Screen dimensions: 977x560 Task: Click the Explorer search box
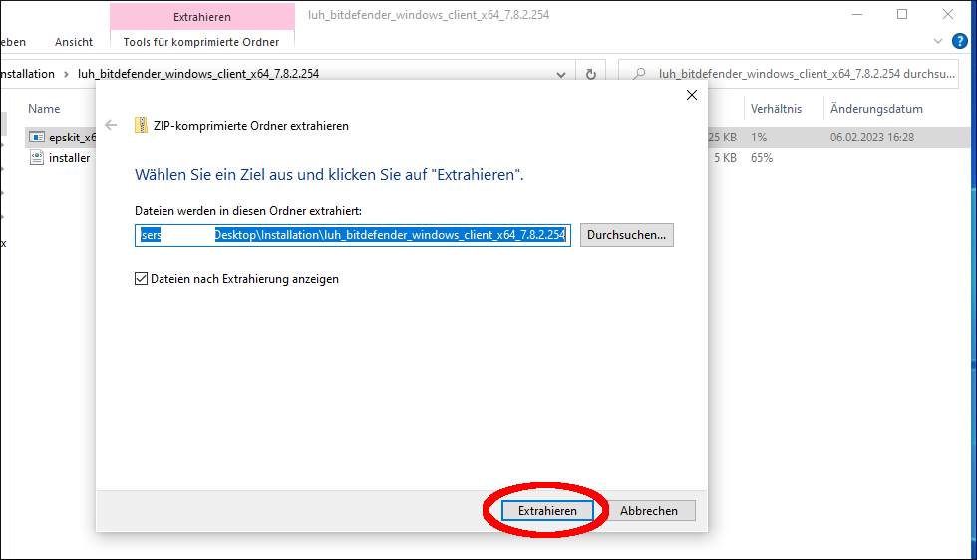(x=789, y=74)
